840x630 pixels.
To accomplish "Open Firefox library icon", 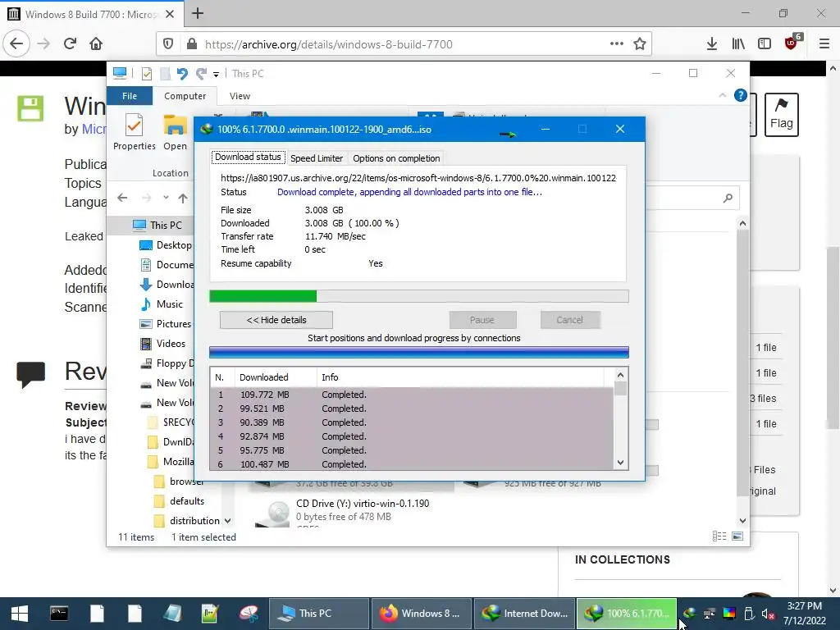I will (738, 44).
